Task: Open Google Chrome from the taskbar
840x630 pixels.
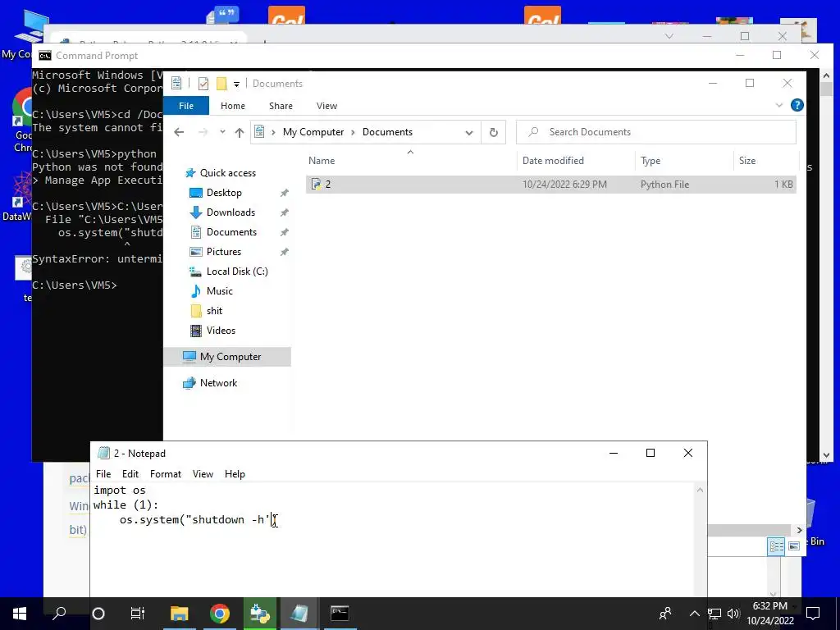Action: (x=220, y=614)
